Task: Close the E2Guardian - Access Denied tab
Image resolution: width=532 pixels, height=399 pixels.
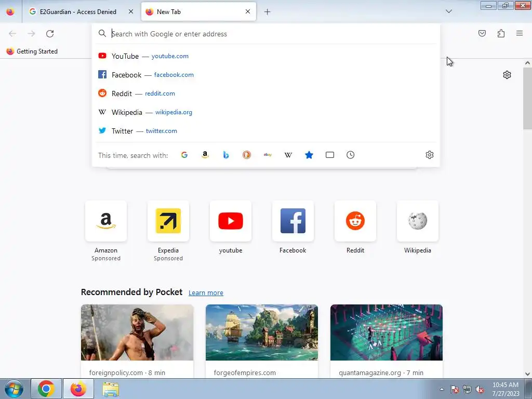Action: click(x=131, y=11)
